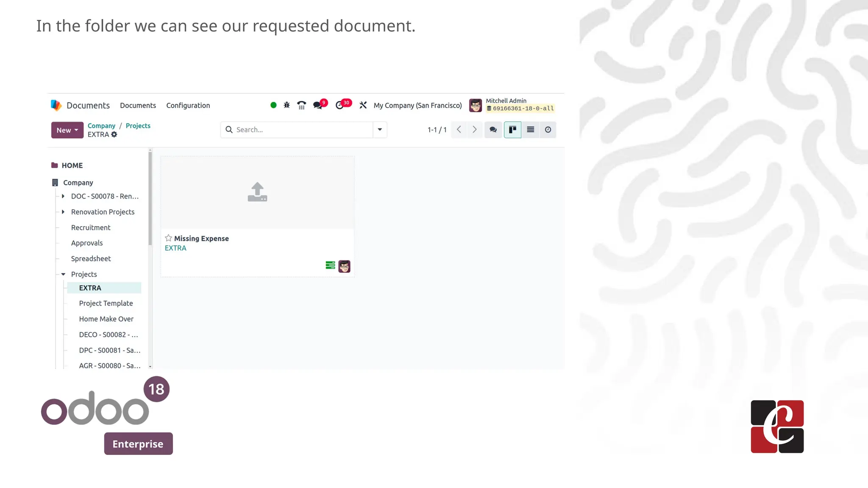Image resolution: width=868 pixels, height=488 pixels.
Task: Open the Configuration menu
Action: (x=188, y=105)
